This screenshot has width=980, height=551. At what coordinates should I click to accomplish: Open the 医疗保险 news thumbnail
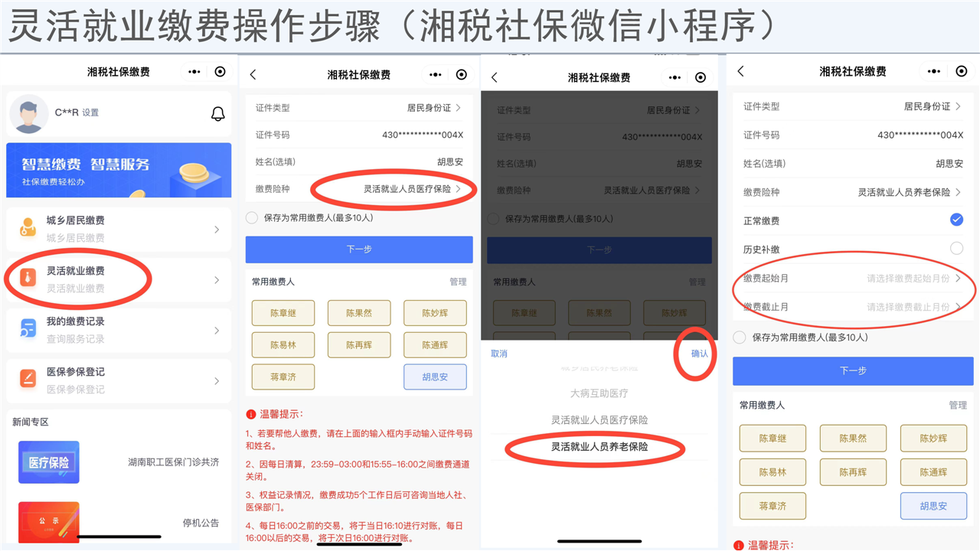tap(49, 462)
